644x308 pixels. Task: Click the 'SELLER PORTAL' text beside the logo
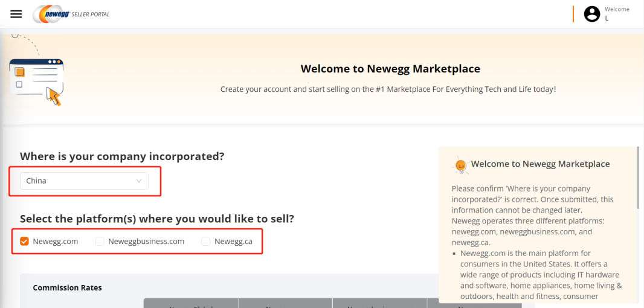tap(91, 14)
